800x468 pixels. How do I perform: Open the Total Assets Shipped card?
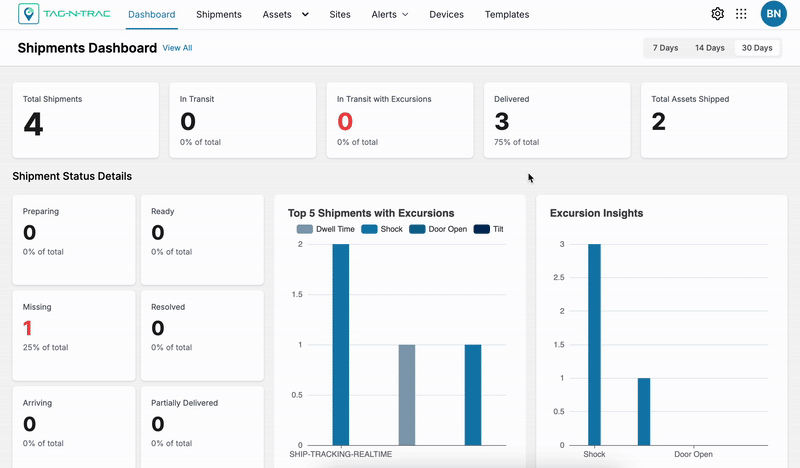pos(714,120)
